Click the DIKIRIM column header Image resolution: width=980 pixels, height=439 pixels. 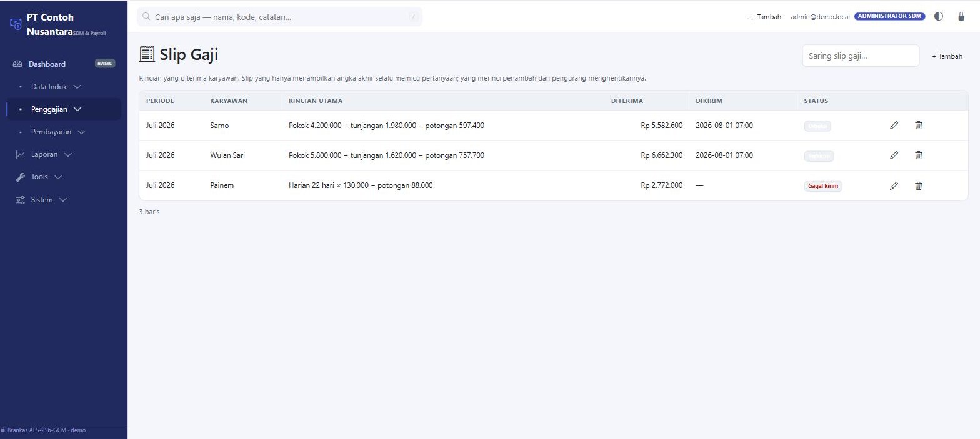point(709,101)
